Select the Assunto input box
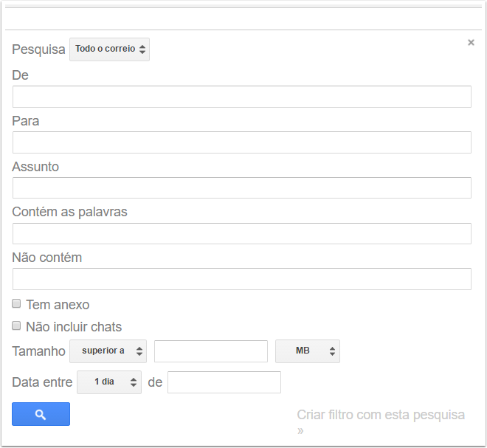This screenshot has width=487, height=448. [x=241, y=188]
